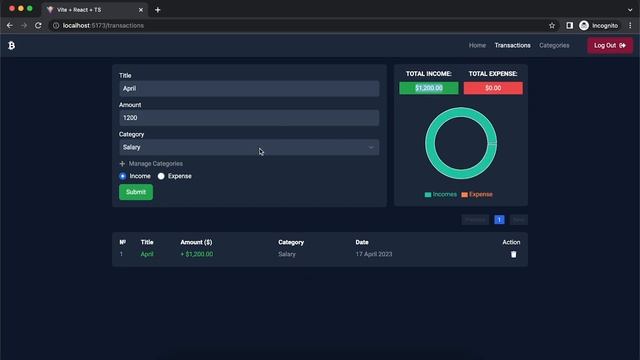The image size is (640, 360).
Task: Go to pagination page 1
Action: point(499,220)
